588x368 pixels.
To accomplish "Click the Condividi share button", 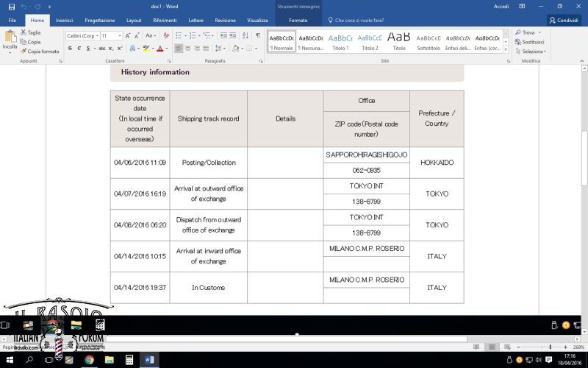I will (564, 21).
